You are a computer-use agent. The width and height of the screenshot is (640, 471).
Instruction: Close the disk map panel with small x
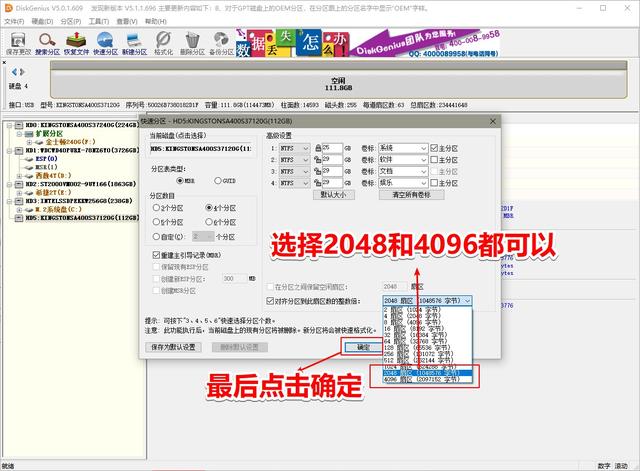click(4, 63)
